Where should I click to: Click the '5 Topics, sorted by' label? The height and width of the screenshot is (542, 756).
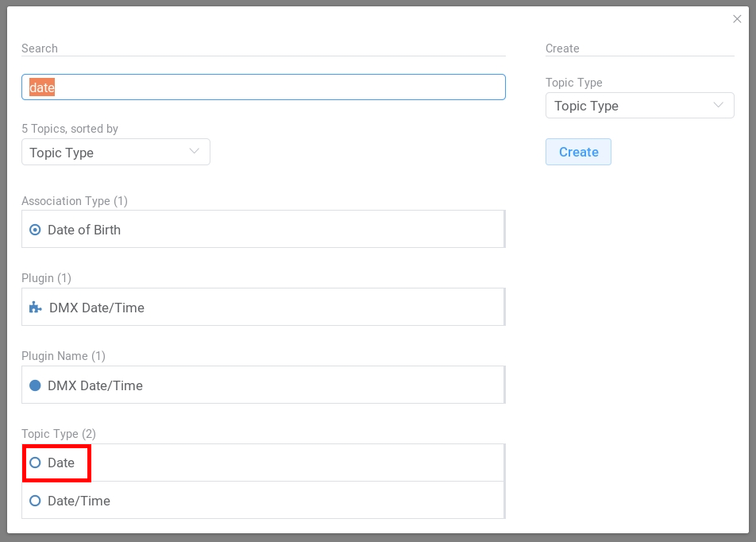click(70, 129)
